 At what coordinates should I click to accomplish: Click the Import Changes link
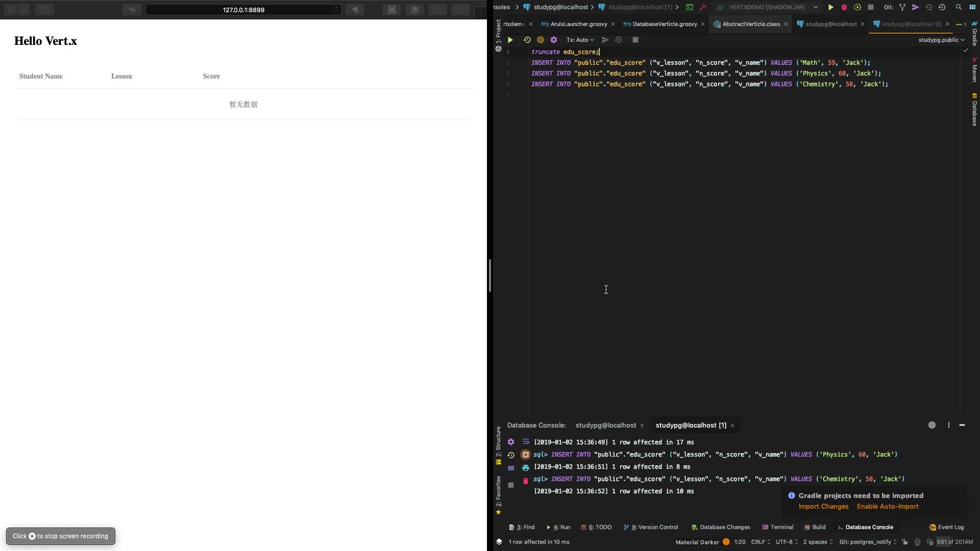823,506
